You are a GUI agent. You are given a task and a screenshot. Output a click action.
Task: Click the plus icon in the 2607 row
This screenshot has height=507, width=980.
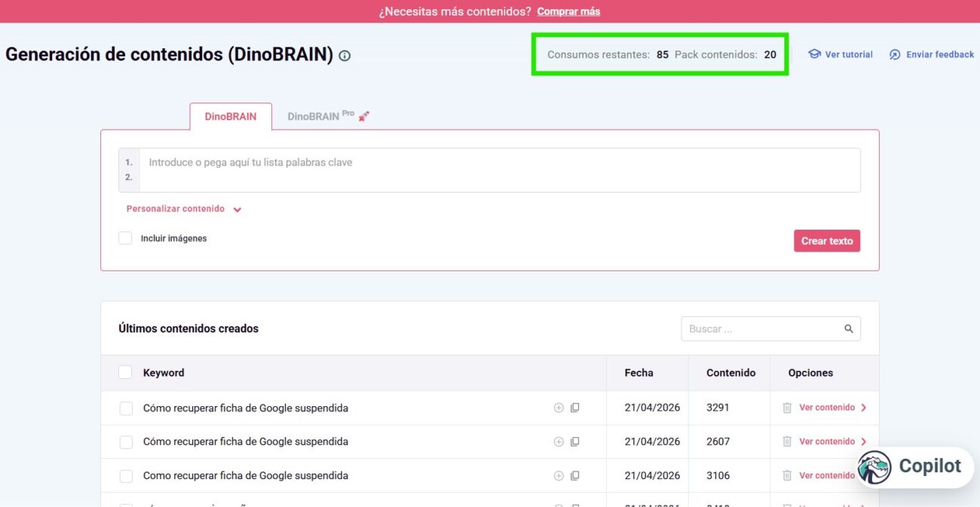tap(559, 441)
